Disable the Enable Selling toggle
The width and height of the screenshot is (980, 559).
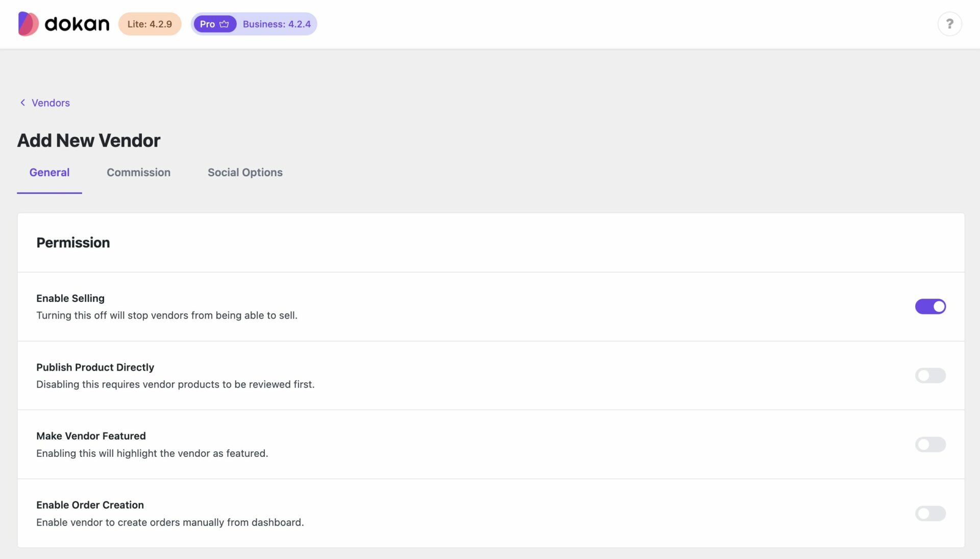[930, 306]
